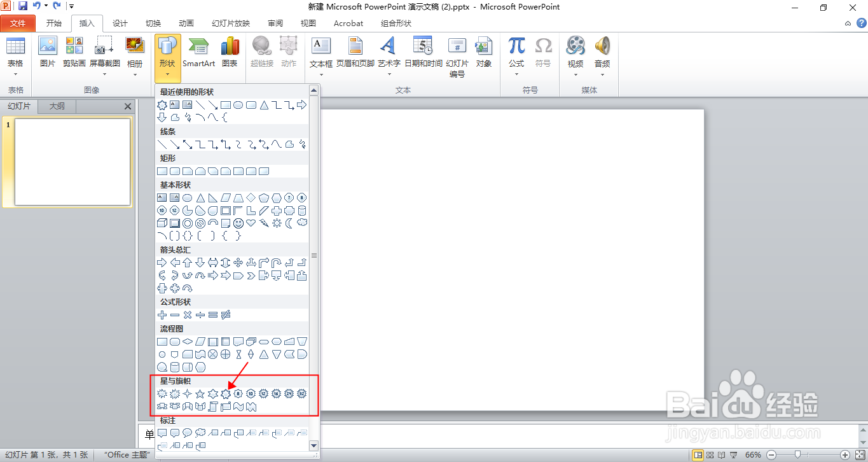
Task: Save the presentation from quick access toolbar
Action: click(23, 6)
